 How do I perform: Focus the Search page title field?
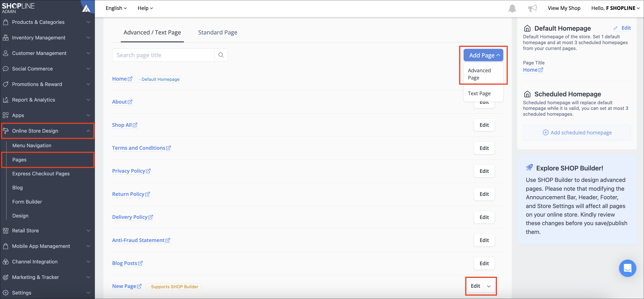pyautogui.click(x=163, y=55)
